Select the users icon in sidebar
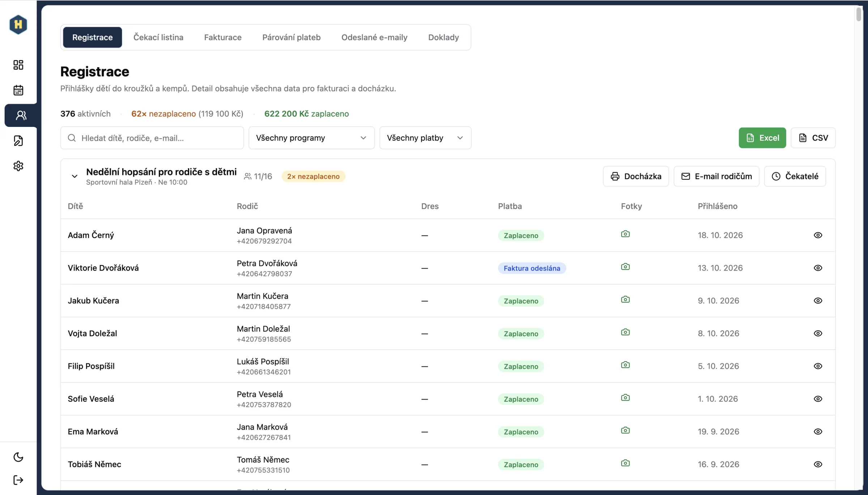 coord(21,115)
